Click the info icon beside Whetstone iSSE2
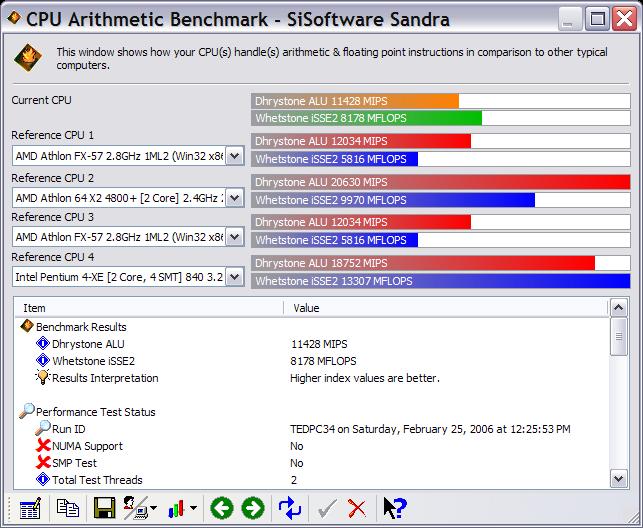643x528 pixels. pos(43,360)
